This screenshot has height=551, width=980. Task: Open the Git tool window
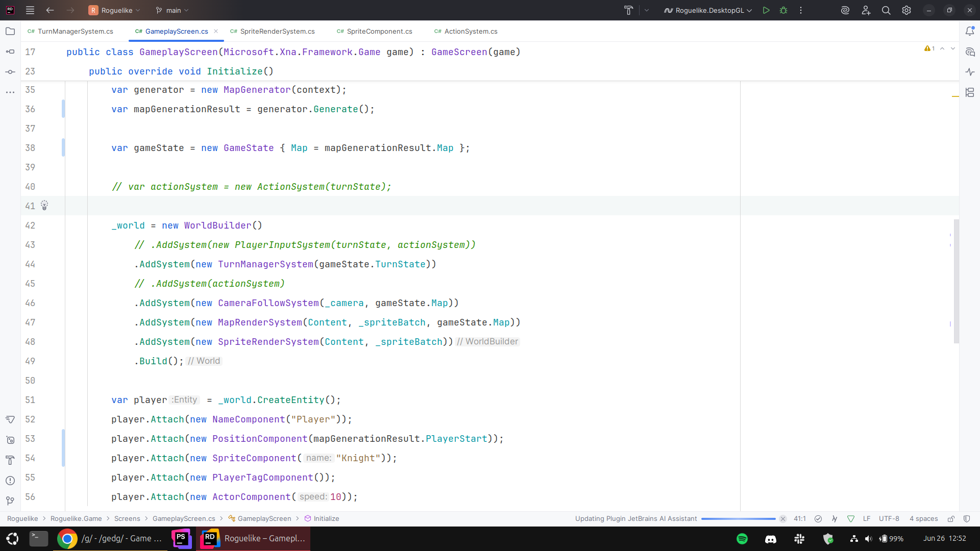10,501
